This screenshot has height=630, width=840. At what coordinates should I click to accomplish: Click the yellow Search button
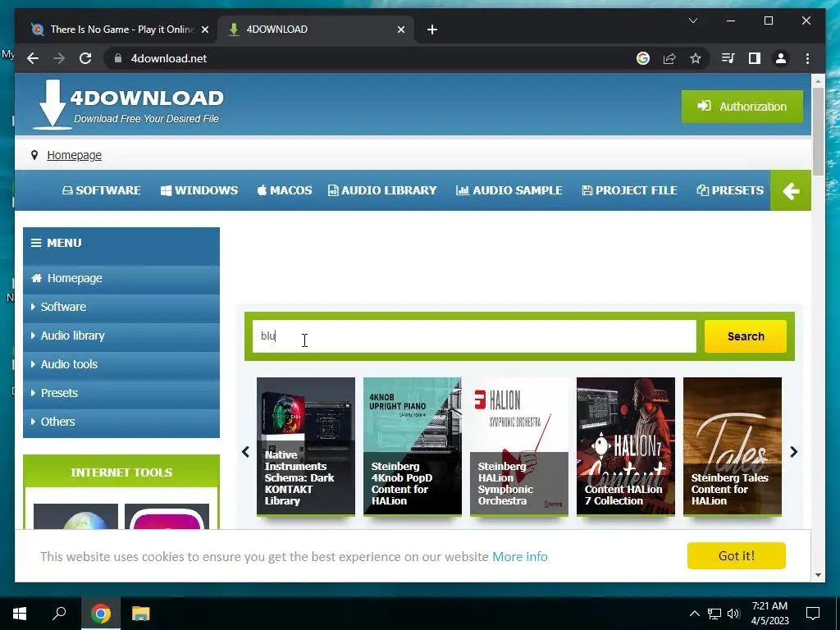pos(745,336)
